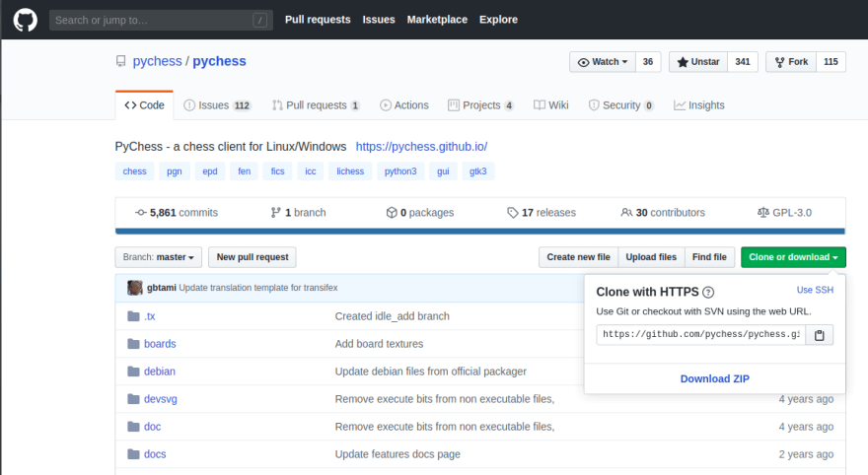Click the commits history icon
Viewport: 868px width, 475px height.
point(141,212)
